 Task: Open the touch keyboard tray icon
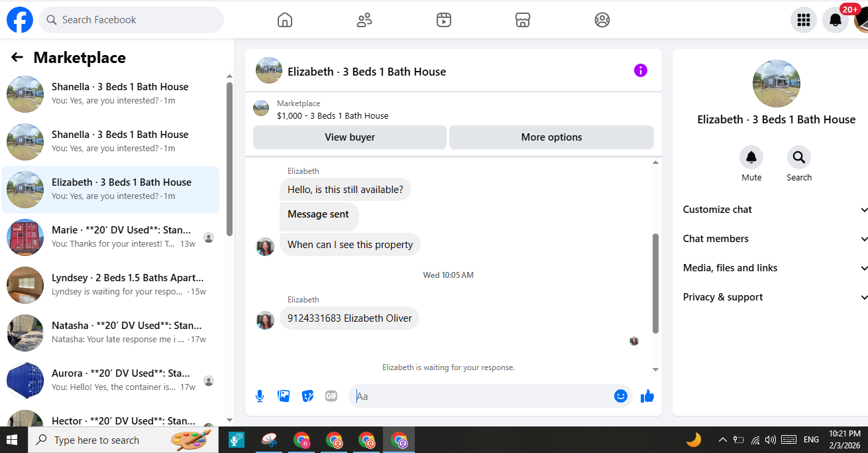(788, 440)
